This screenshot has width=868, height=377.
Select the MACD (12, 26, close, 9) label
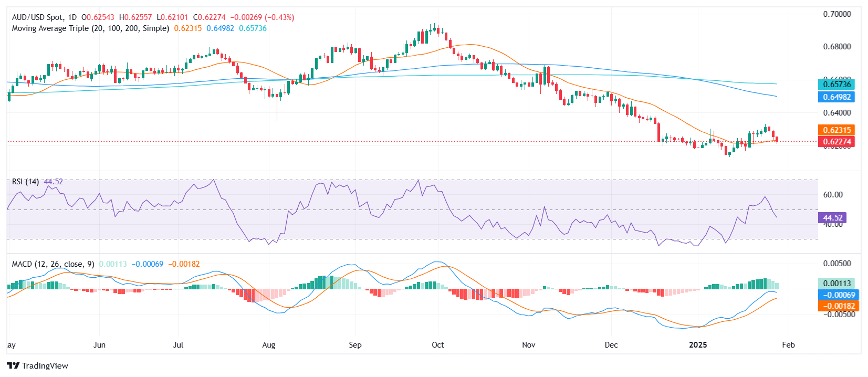pos(53,264)
